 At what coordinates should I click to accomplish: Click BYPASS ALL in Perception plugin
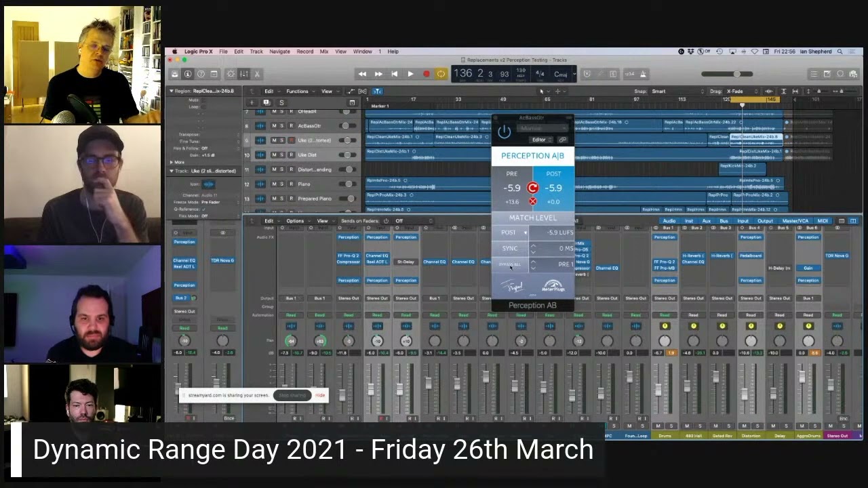tap(510, 265)
